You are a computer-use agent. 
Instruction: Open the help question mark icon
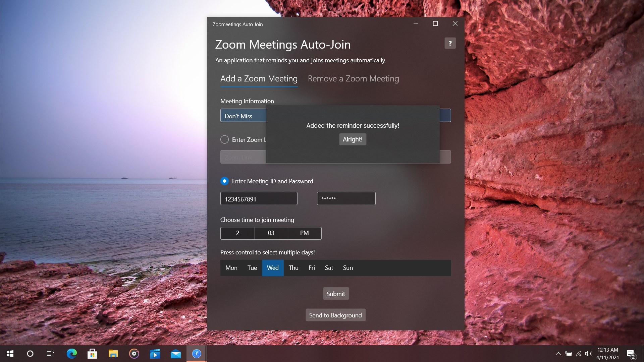pyautogui.click(x=450, y=43)
